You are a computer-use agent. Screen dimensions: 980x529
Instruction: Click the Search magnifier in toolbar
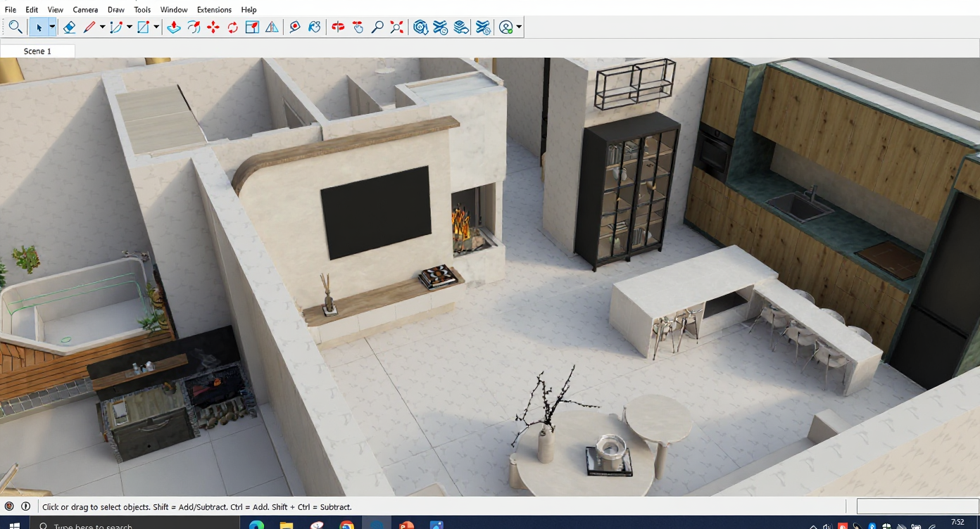tap(15, 27)
